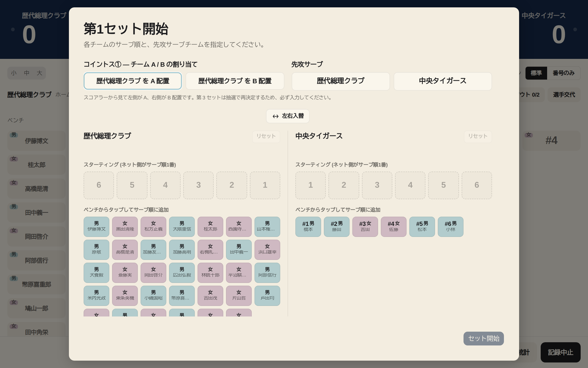Add 大隈重信 to serve order
588x368 pixels.
click(182, 227)
